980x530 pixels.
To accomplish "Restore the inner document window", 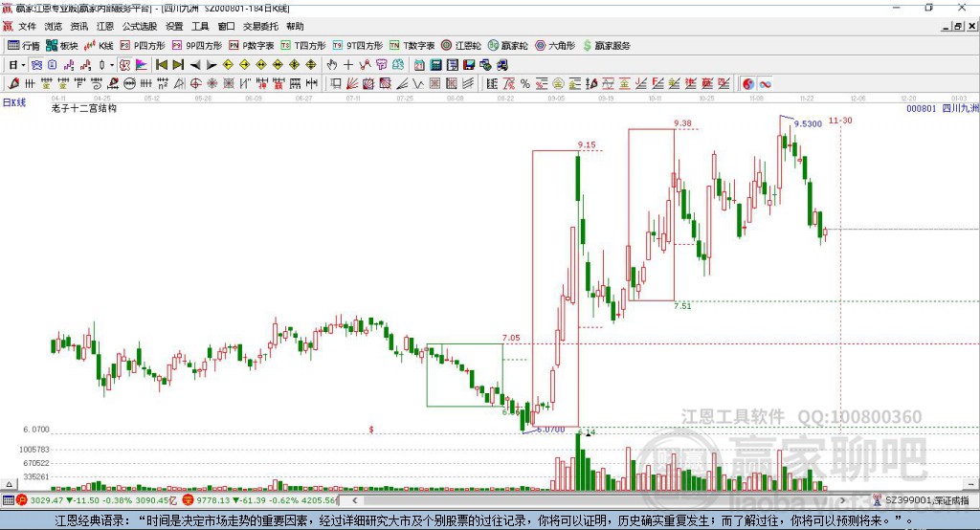I will click(x=958, y=26).
